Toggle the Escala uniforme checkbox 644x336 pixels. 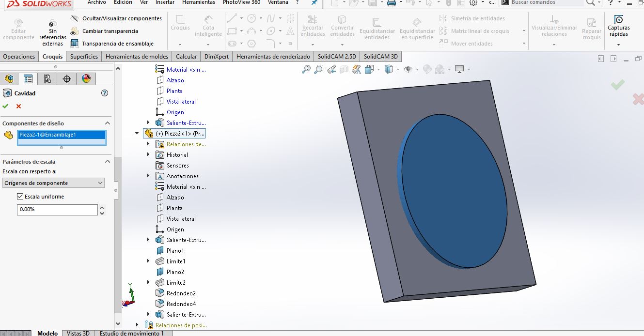[x=20, y=197]
